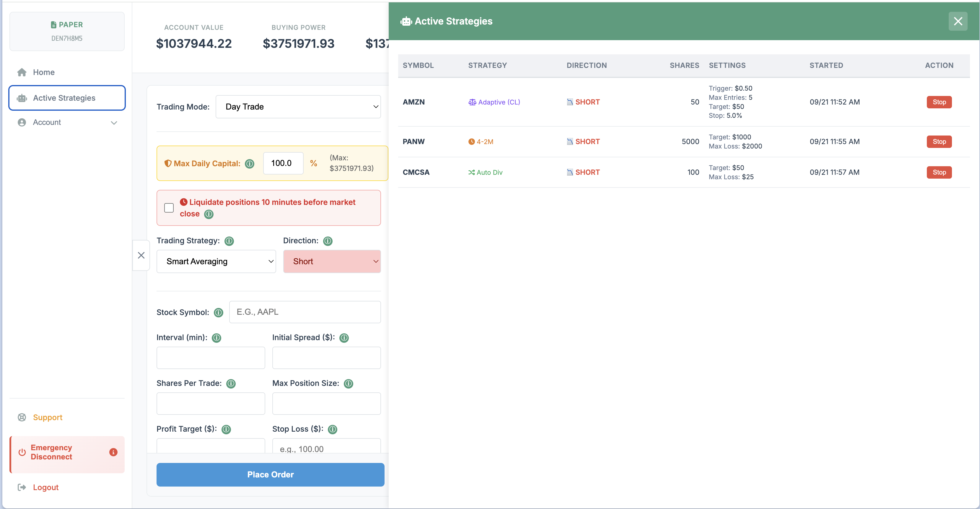Open the Short direction dropdown

point(332,261)
